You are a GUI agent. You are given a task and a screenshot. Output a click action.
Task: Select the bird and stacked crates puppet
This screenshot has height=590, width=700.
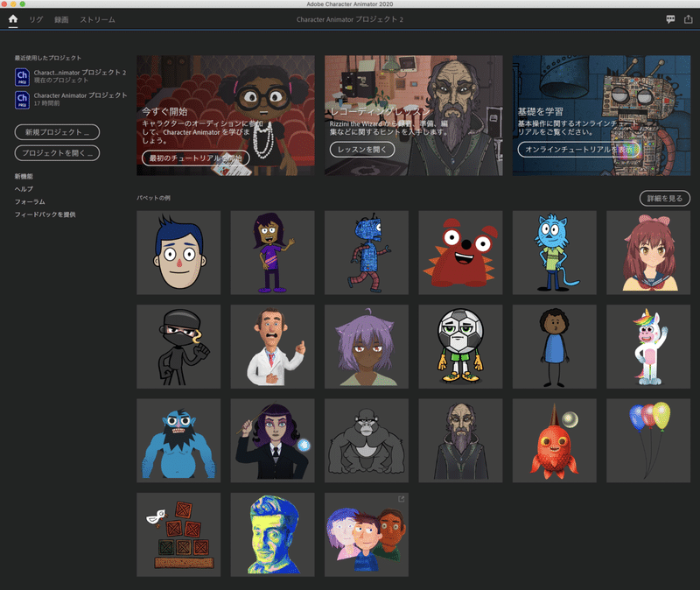click(x=178, y=535)
